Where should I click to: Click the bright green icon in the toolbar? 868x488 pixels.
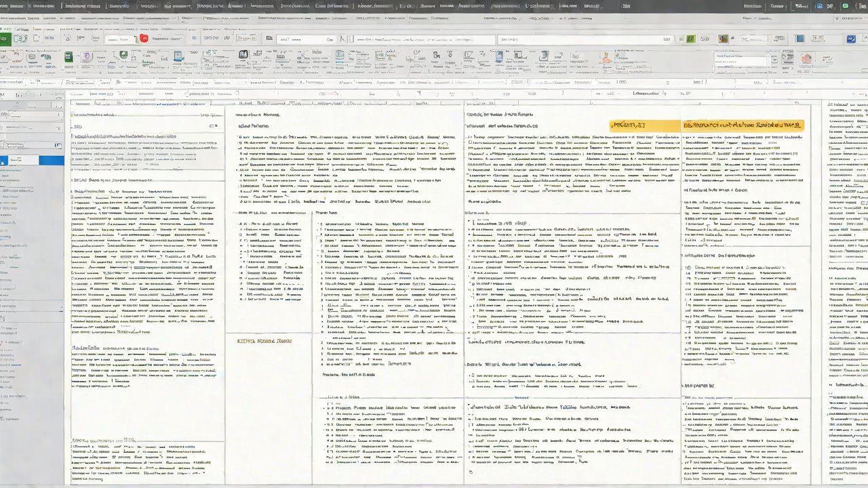(x=690, y=39)
